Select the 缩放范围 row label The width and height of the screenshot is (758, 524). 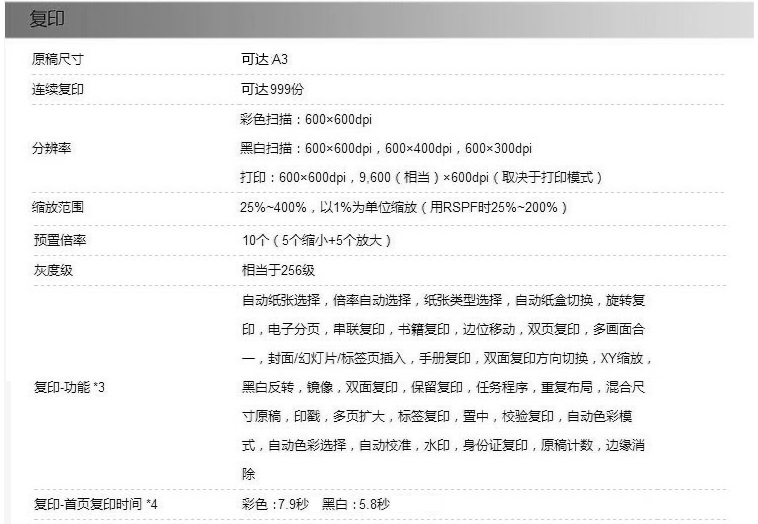tap(57, 208)
